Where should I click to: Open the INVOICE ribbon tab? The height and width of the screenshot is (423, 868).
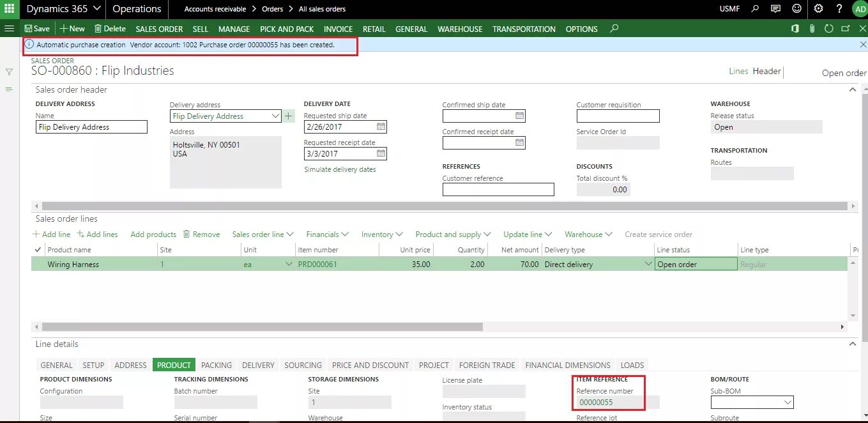click(x=338, y=29)
